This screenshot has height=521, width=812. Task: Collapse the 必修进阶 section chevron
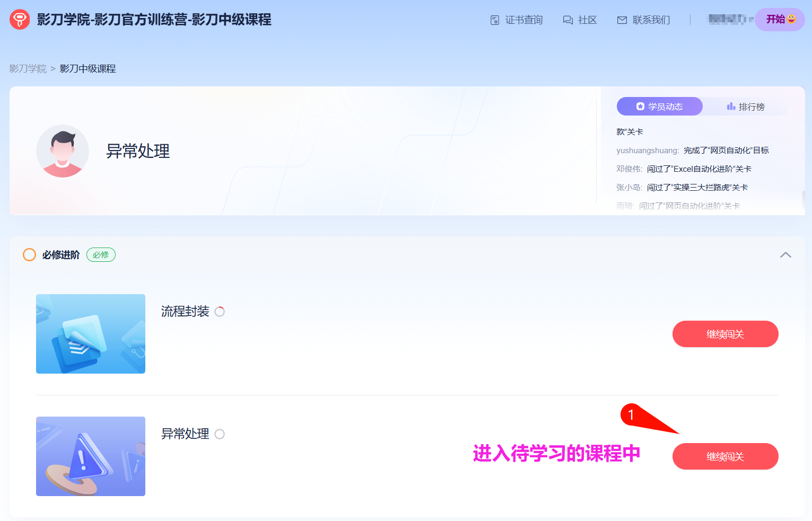(785, 255)
